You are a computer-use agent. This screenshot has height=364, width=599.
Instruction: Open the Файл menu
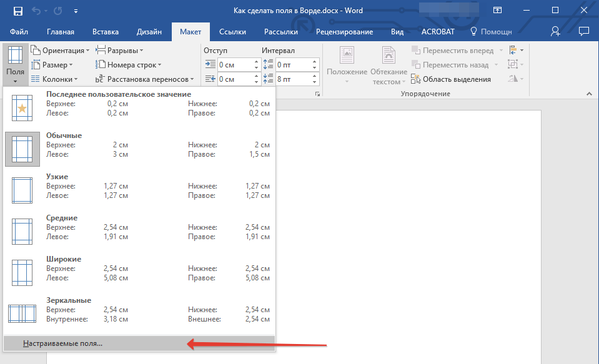coord(19,32)
